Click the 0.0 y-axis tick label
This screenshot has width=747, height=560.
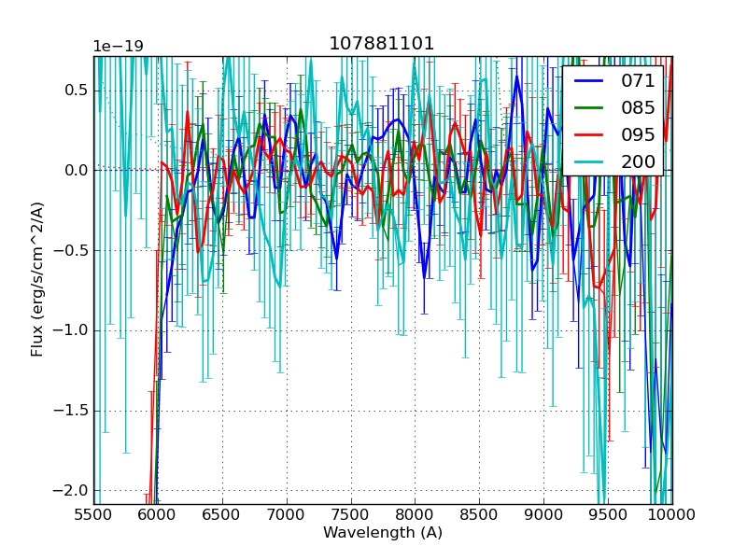tap(75, 170)
